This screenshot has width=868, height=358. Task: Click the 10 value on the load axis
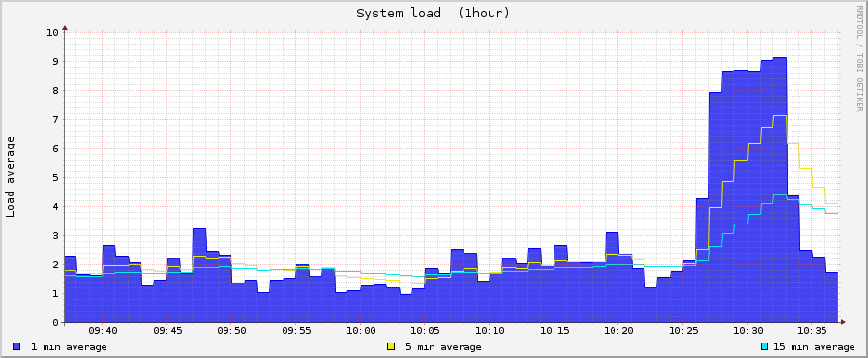[52, 32]
